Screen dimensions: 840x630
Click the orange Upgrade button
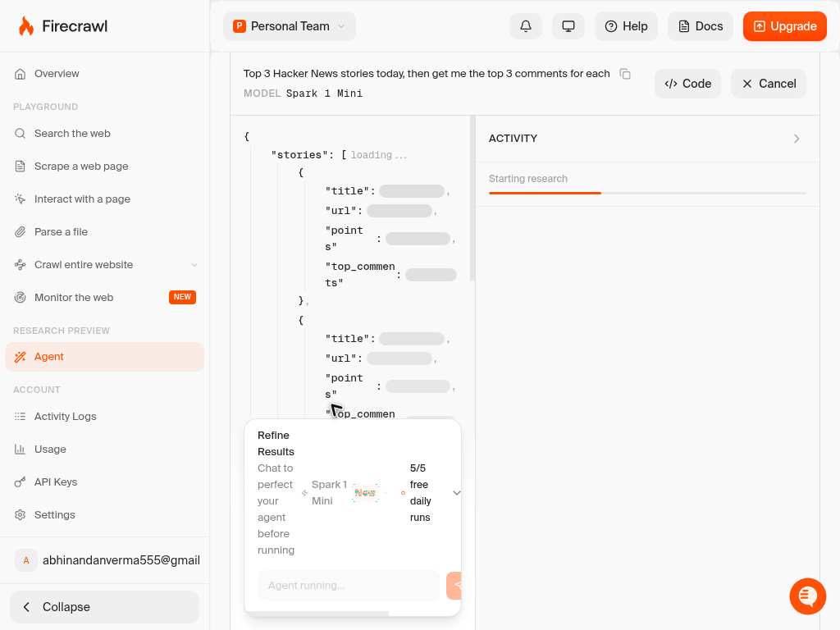785,26
